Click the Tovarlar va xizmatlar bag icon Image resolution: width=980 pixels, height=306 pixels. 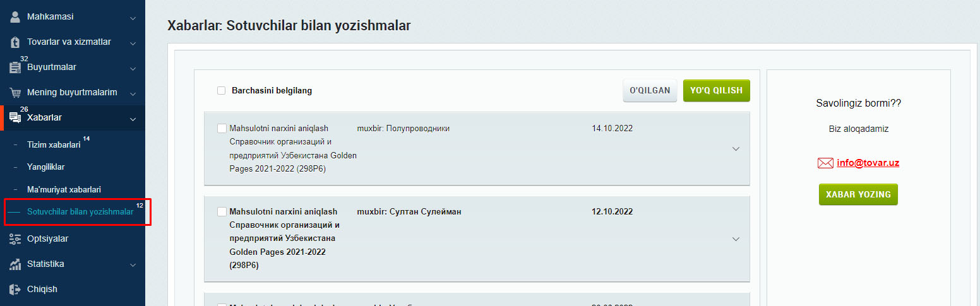15,42
